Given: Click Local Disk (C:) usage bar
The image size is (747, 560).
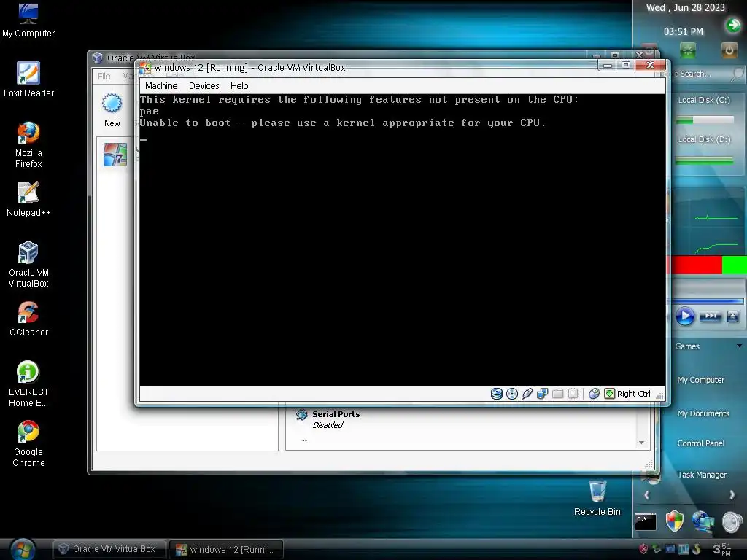Looking at the screenshot, I should coord(705,120).
